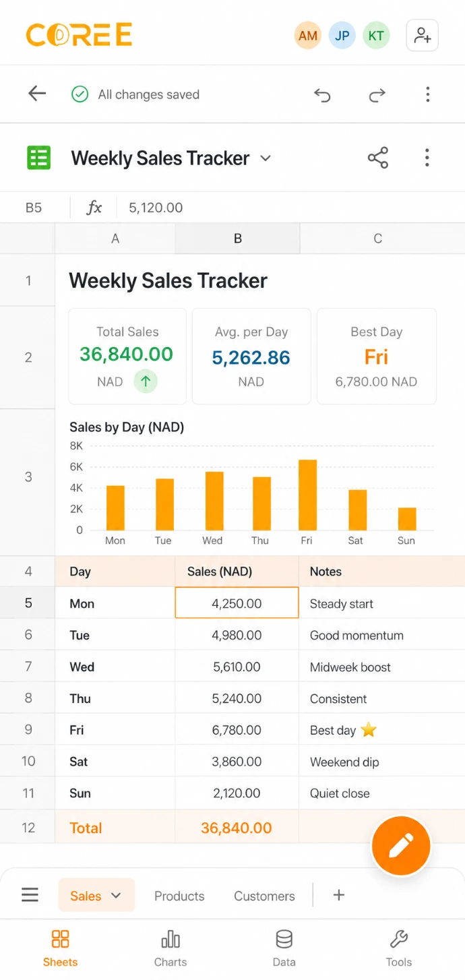465x980 pixels.
Task: Select column A header
Action: tap(115, 239)
